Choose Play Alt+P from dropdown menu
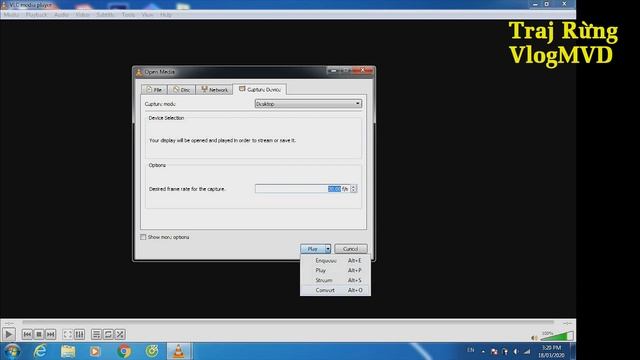Viewport: 640px width, 360px height. click(336, 270)
